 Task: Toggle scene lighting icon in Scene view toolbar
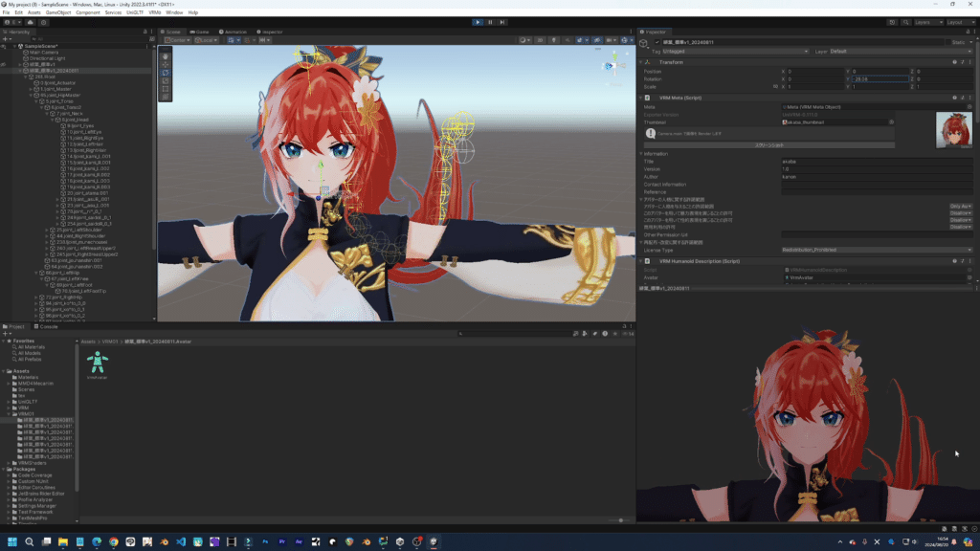555,40
